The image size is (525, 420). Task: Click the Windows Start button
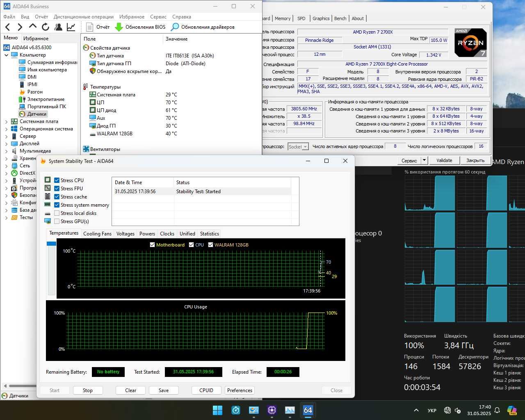(x=217, y=410)
